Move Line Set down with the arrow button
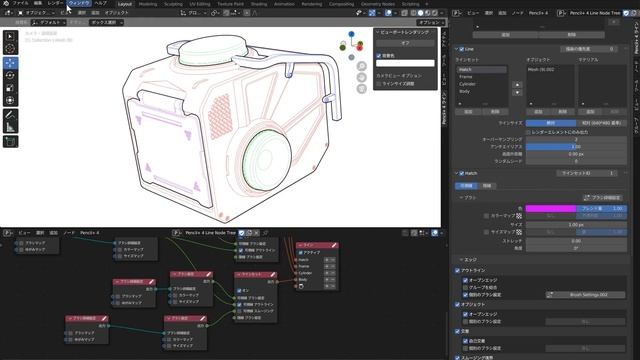 517,93
